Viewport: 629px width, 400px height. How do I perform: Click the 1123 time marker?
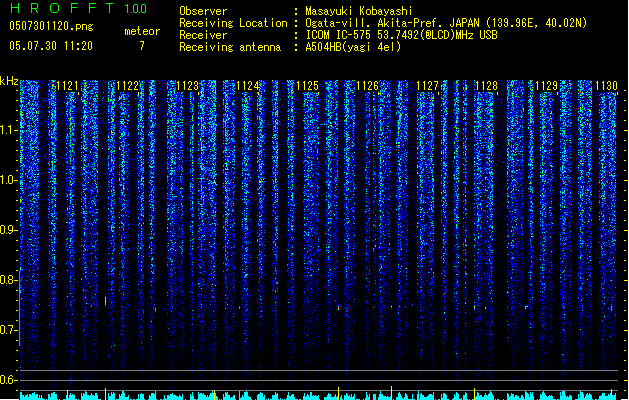pyautogui.click(x=187, y=86)
